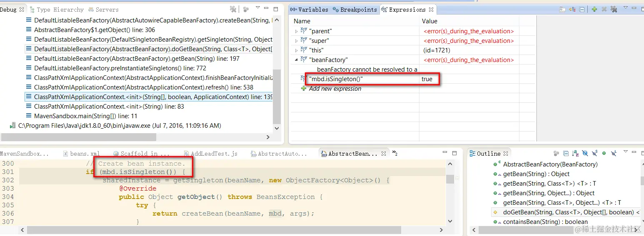Screen dimensions: 644x236
Task: Close the Expressions tab via its X
Action: pos(431,10)
